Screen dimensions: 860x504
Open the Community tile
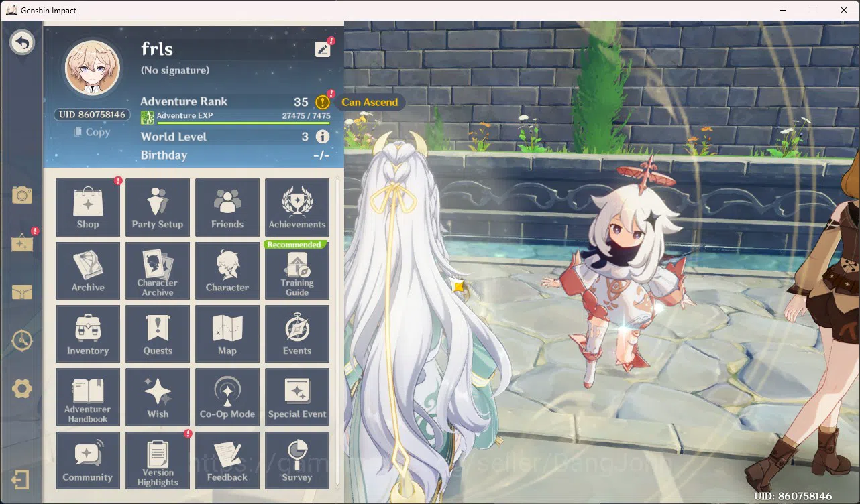(x=88, y=460)
